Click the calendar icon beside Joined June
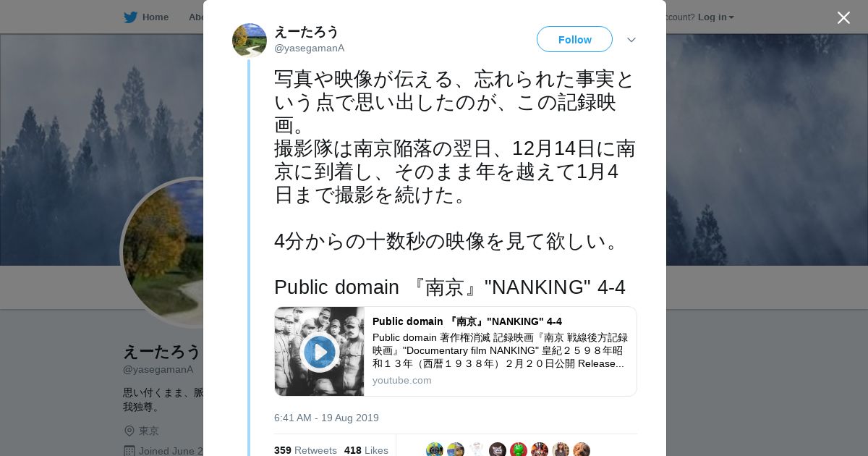868x456 pixels. click(x=129, y=450)
